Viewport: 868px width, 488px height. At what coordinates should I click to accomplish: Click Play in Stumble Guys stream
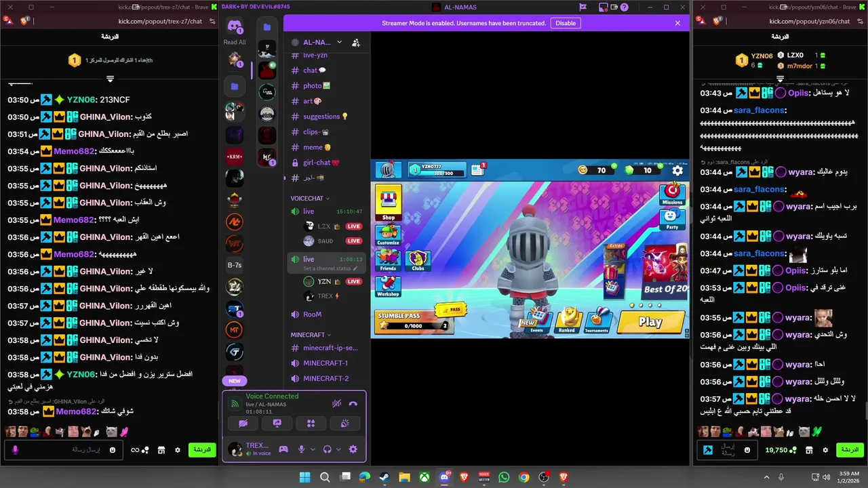pyautogui.click(x=650, y=321)
